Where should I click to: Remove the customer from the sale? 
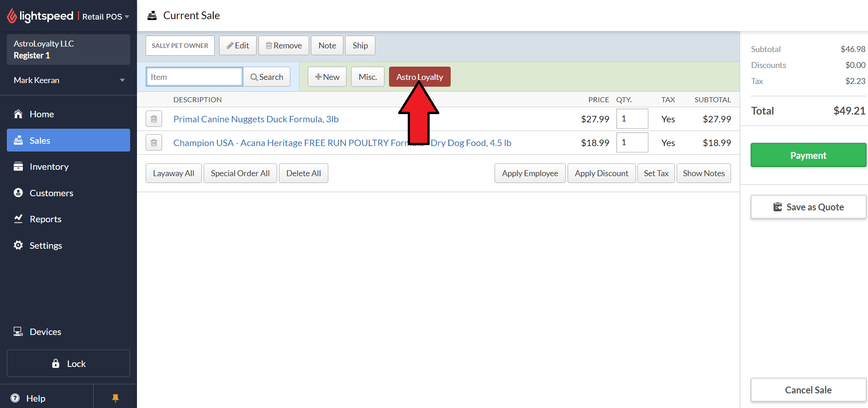coord(284,46)
